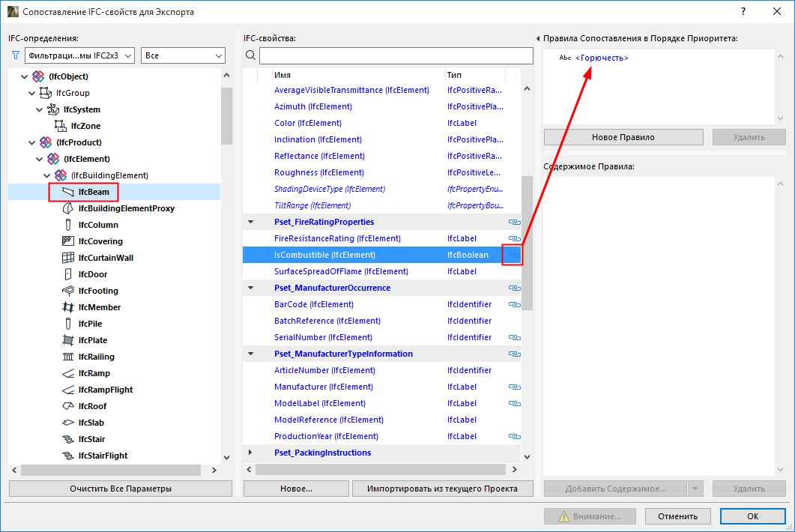Click link icon on ModelLabel row

(x=514, y=403)
